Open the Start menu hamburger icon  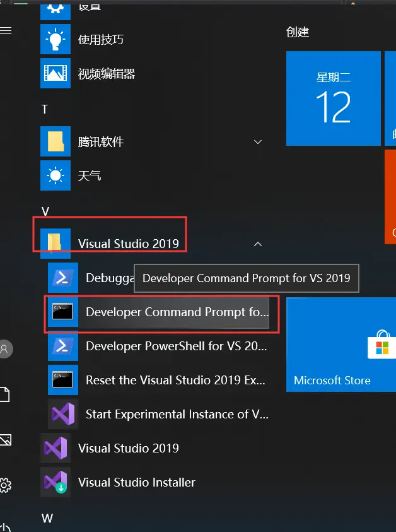pyautogui.click(x=6, y=30)
